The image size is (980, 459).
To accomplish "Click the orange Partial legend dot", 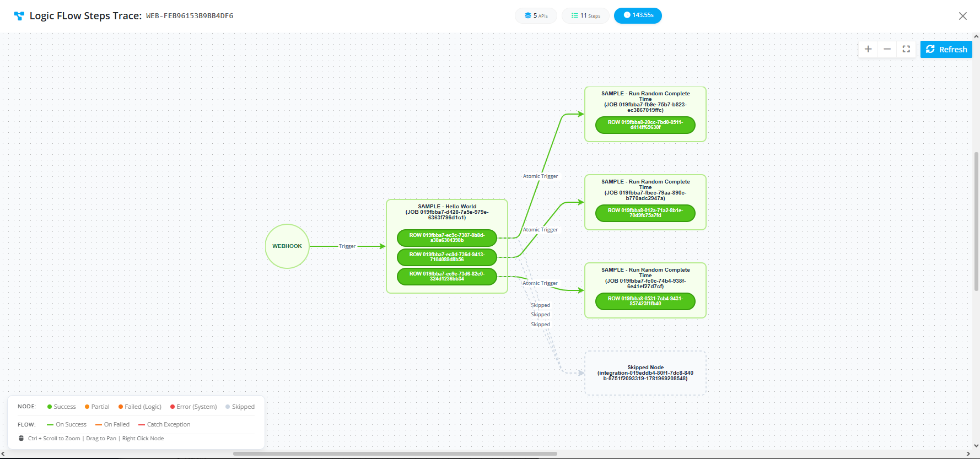I will [87, 407].
